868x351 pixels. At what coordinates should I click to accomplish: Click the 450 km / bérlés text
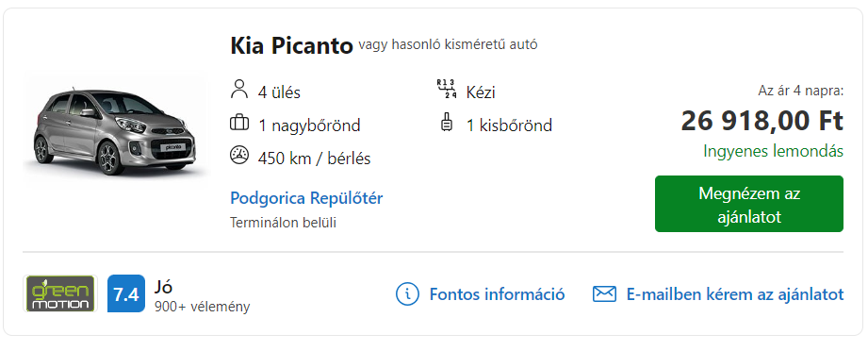(x=314, y=159)
